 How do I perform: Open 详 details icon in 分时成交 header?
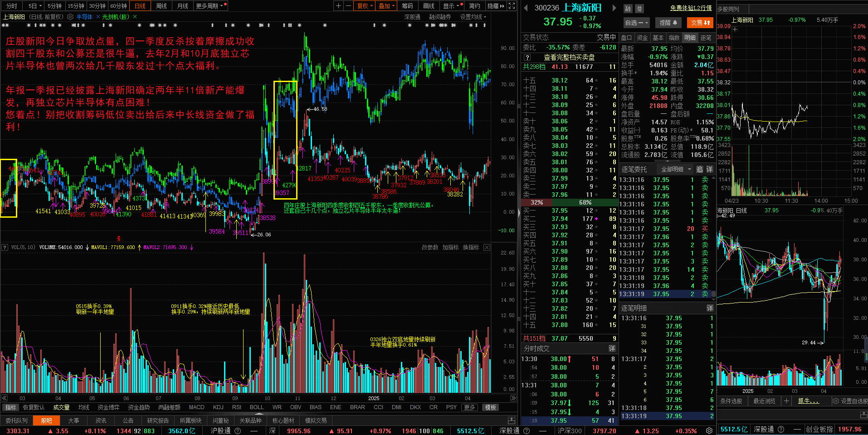tap(612, 348)
